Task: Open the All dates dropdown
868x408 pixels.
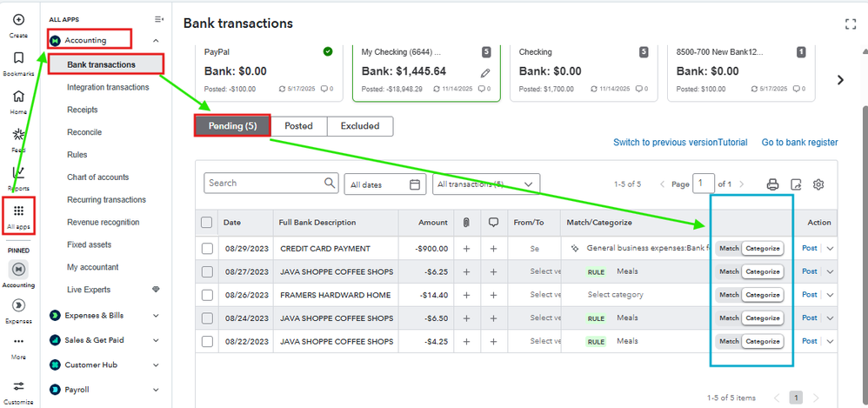Action: point(384,184)
